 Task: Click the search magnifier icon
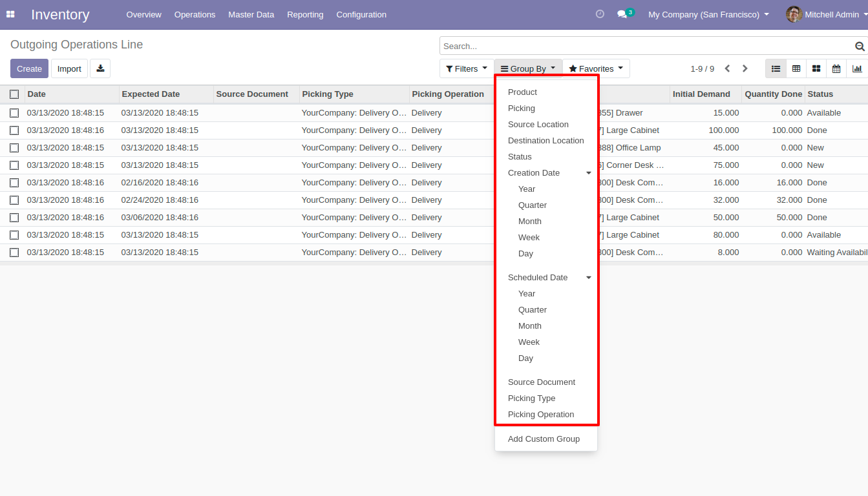click(x=860, y=46)
